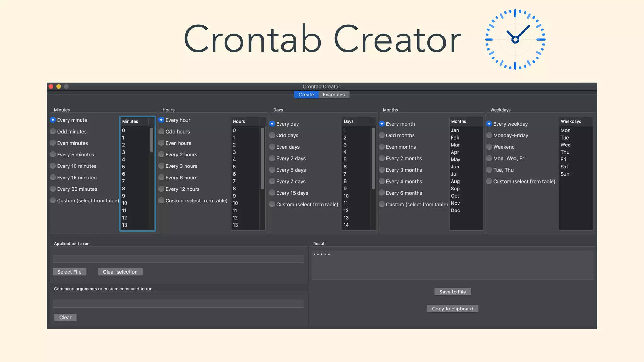Select minute 13 in Minutes table
The width and height of the screenshot is (644, 362).
[135, 225]
